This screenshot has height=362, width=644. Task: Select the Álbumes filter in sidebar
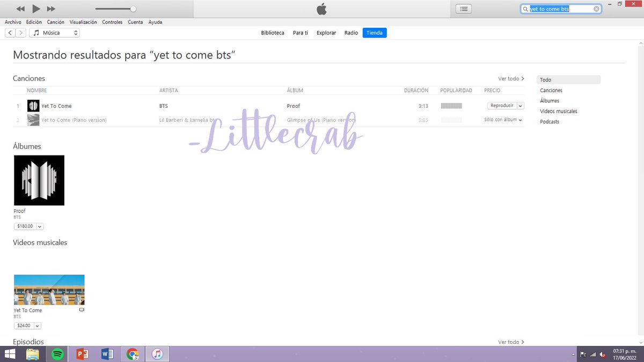point(550,101)
